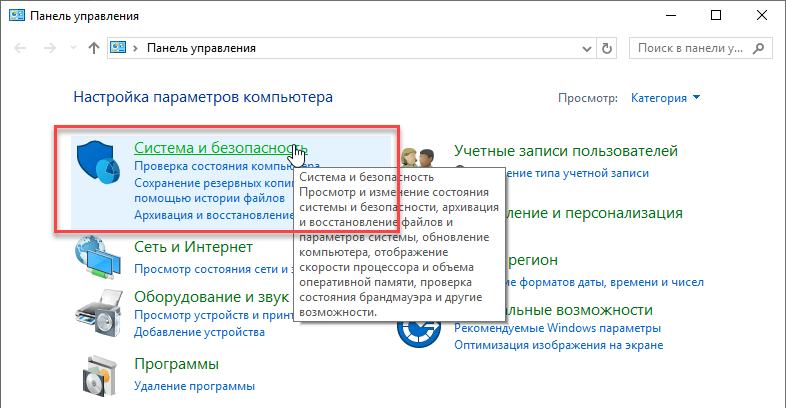Viewport: 786px width, 408px height.
Task: Open the date, time and number formats link
Action: (x=605, y=282)
